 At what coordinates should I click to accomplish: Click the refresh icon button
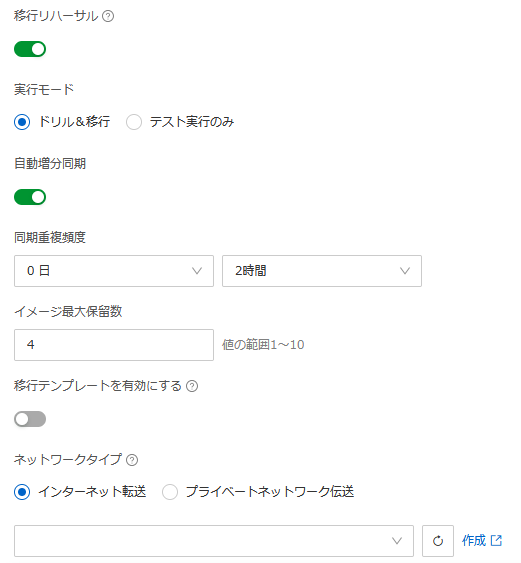[438, 541]
